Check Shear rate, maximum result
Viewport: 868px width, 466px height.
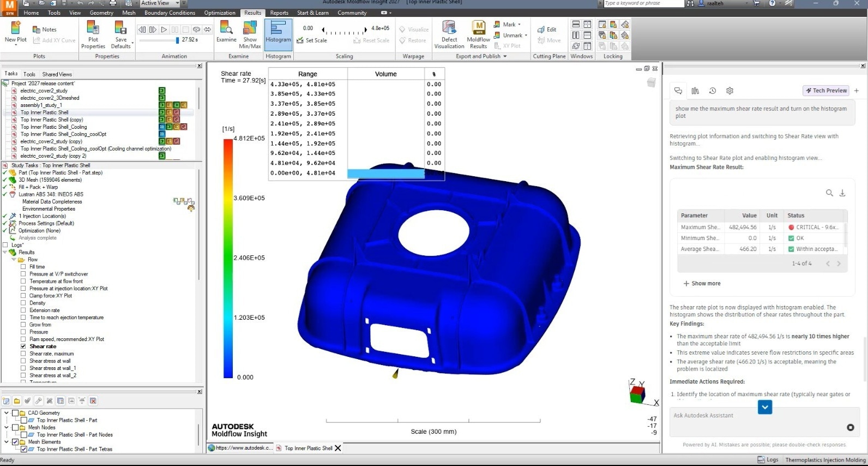[x=23, y=354]
